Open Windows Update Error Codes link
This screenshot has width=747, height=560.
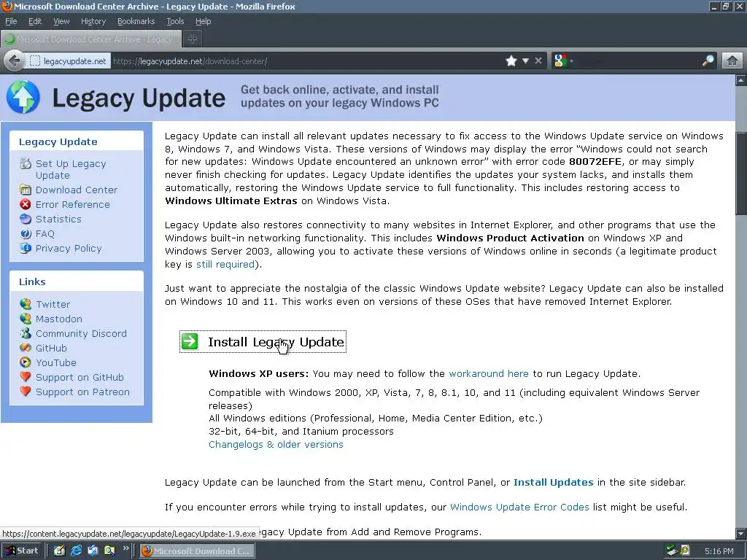519,507
